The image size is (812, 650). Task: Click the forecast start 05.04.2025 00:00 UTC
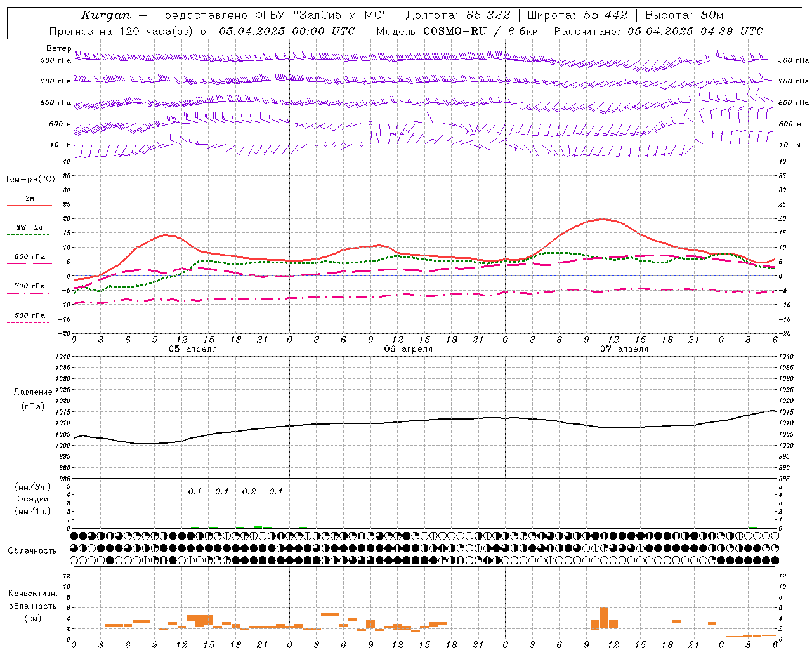coord(287,31)
